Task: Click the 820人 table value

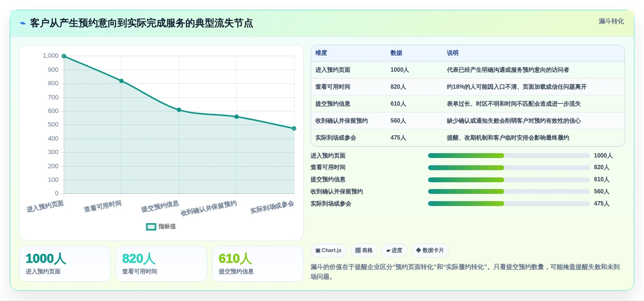Action: tap(398, 87)
